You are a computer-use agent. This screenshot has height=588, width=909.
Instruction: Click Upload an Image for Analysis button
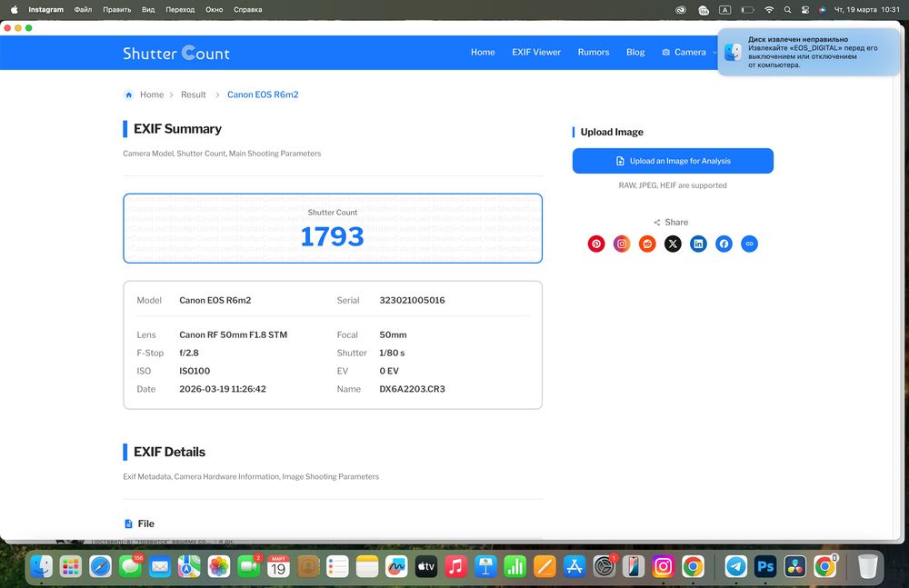coord(673,161)
